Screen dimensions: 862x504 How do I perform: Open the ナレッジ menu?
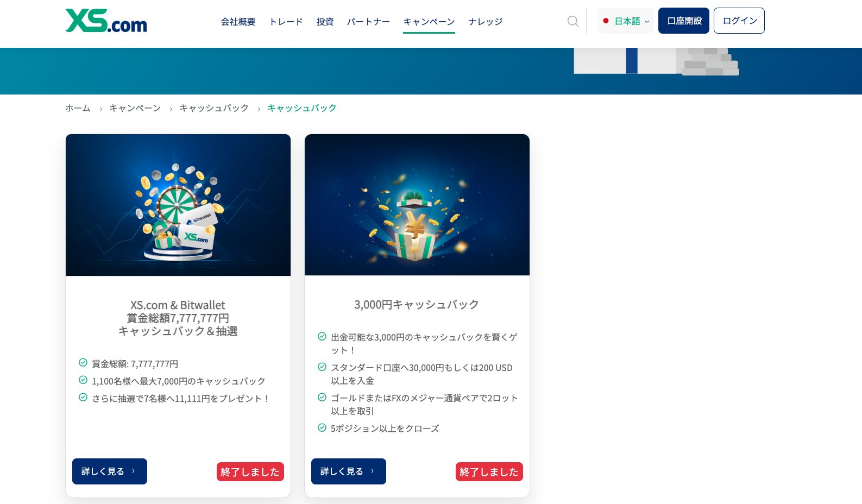tap(486, 22)
